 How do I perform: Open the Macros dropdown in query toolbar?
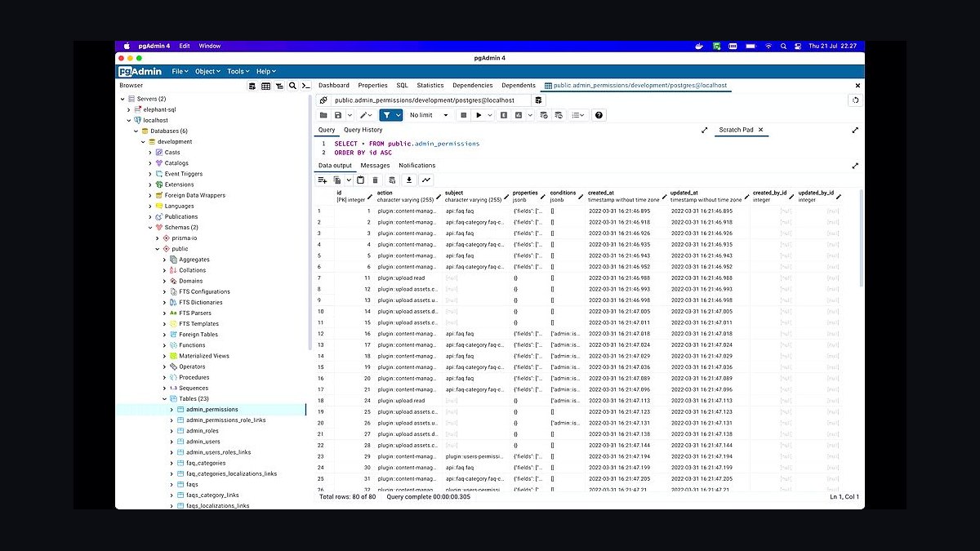pos(578,115)
